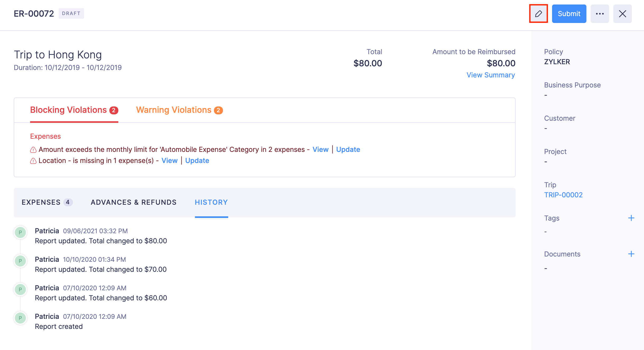The width and height of the screenshot is (644, 350).
Task: Select the Blocking Violations tab
Action: [74, 110]
